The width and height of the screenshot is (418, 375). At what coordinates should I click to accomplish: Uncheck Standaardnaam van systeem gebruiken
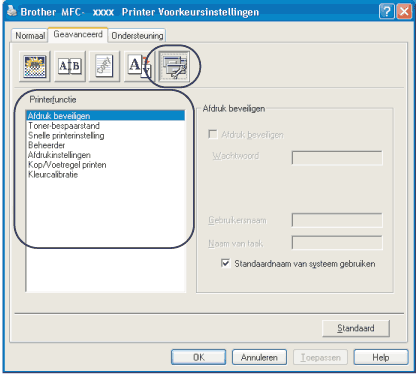point(226,263)
